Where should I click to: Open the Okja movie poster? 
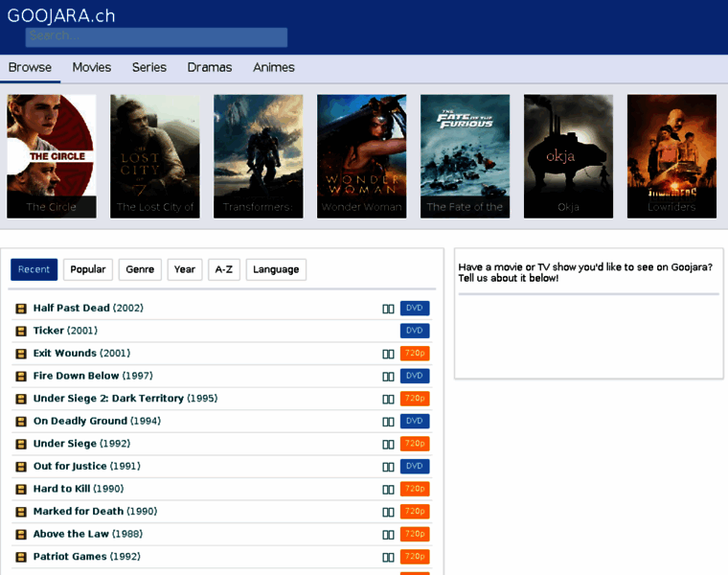click(x=568, y=156)
